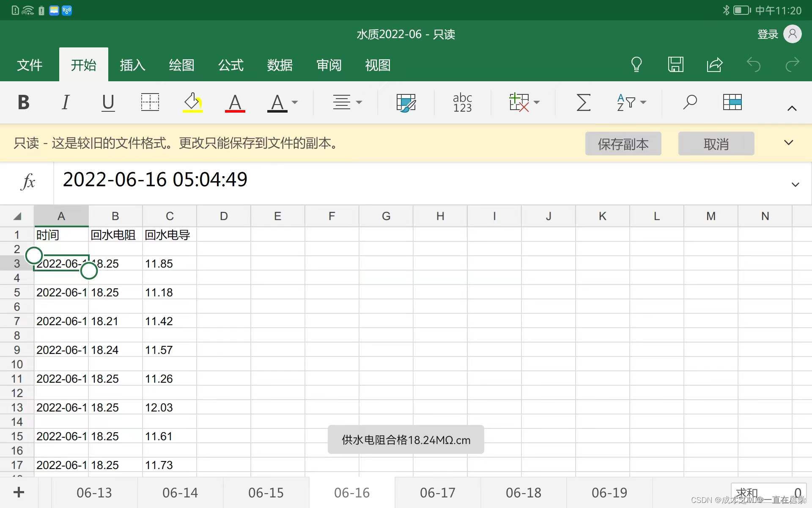Image resolution: width=812 pixels, height=508 pixels.
Task: Tap the Bluetooth status icon
Action: [726, 10]
